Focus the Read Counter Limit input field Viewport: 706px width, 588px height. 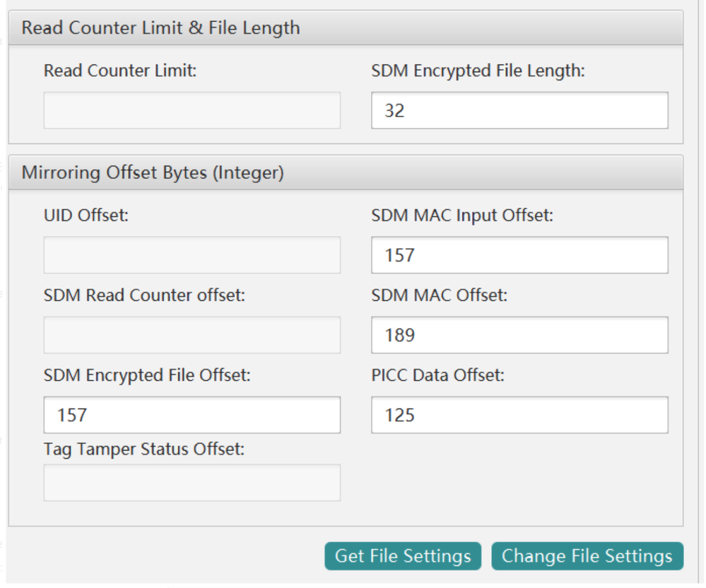[x=192, y=110]
